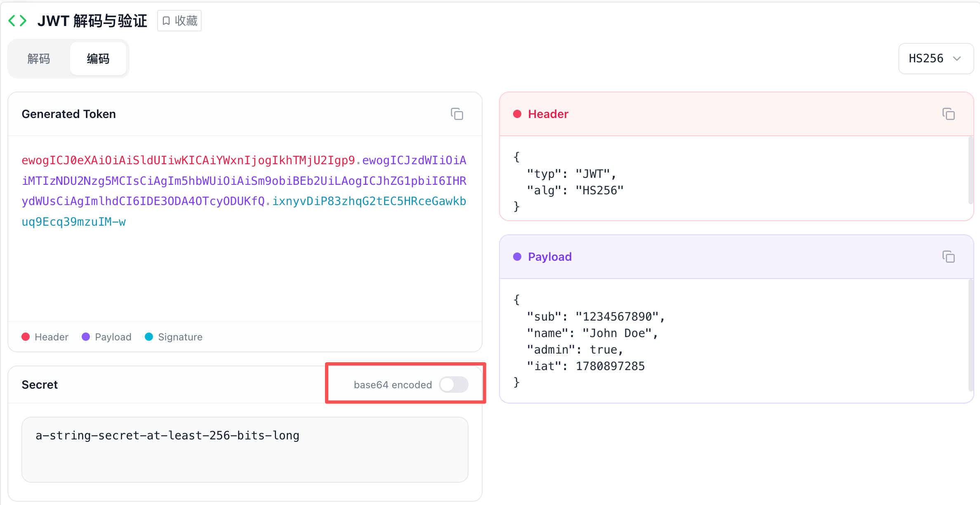Click the "typ": "JWT" line
Image resolution: width=980 pixels, height=505 pixels.
pos(572,174)
